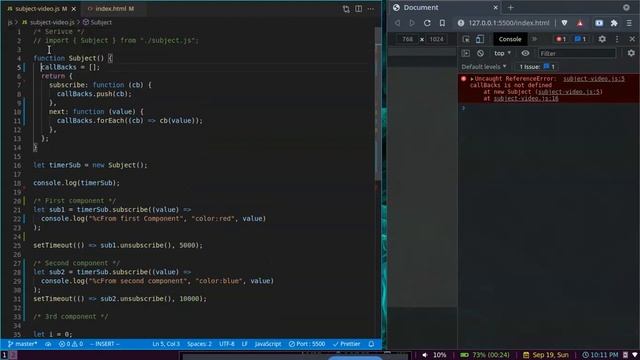Viewport: 640px width, 360px height.
Task: Click the master git branch in status bar
Action: point(23,344)
